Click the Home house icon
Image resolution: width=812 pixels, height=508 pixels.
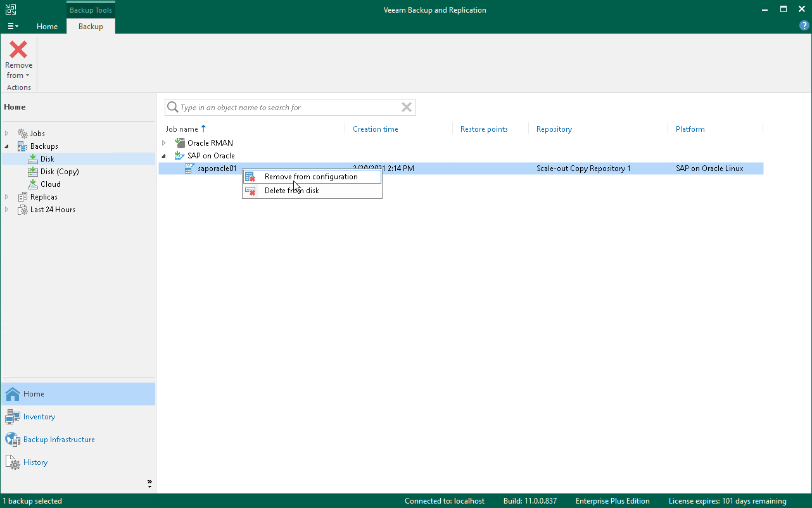[13, 394]
